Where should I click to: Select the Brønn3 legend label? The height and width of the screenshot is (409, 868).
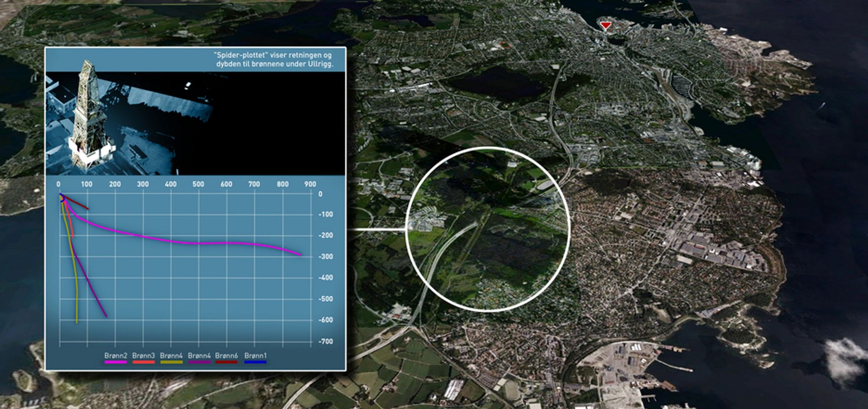pyautogui.click(x=143, y=356)
